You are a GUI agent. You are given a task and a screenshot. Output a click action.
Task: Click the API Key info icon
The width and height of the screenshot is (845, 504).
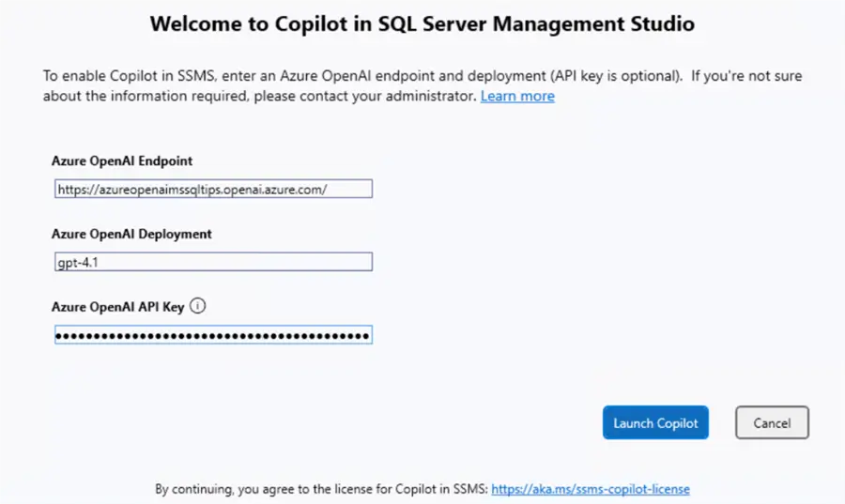[198, 306]
